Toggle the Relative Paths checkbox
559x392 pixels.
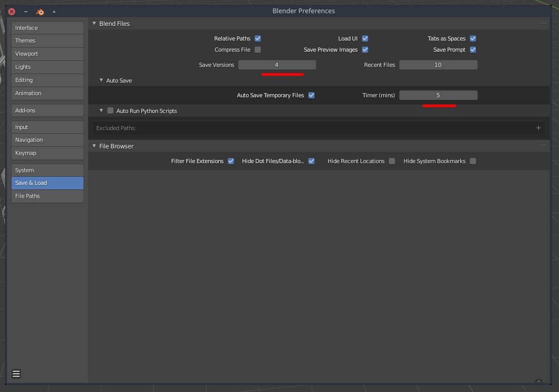(x=258, y=38)
